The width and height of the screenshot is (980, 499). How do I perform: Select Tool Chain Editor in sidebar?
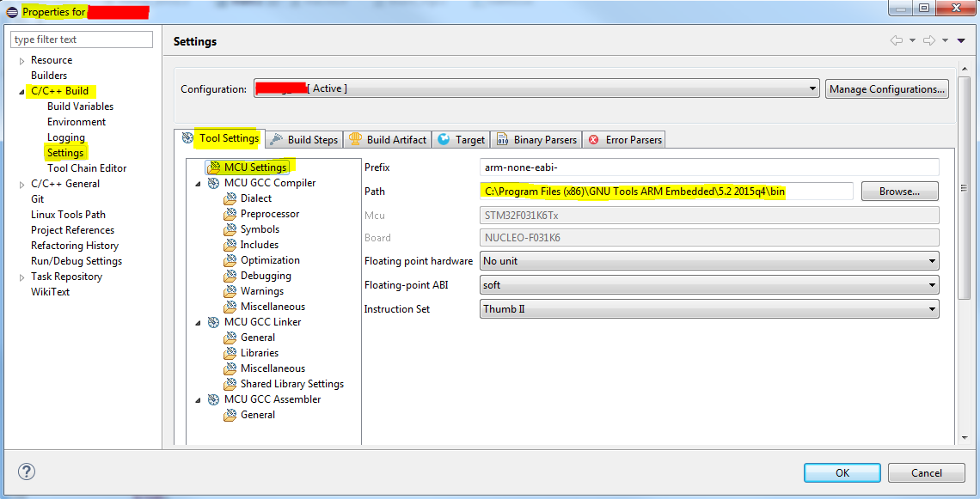(x=87, y=168)
